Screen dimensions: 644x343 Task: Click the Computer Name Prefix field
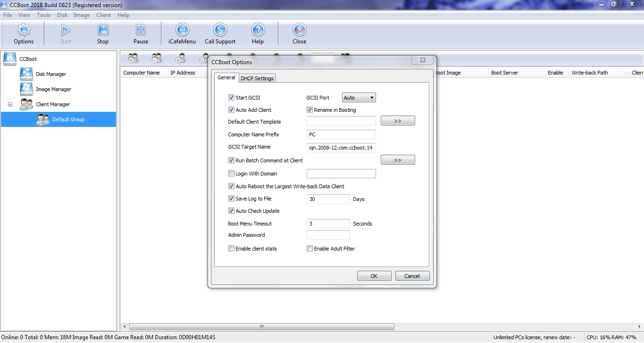341,134
